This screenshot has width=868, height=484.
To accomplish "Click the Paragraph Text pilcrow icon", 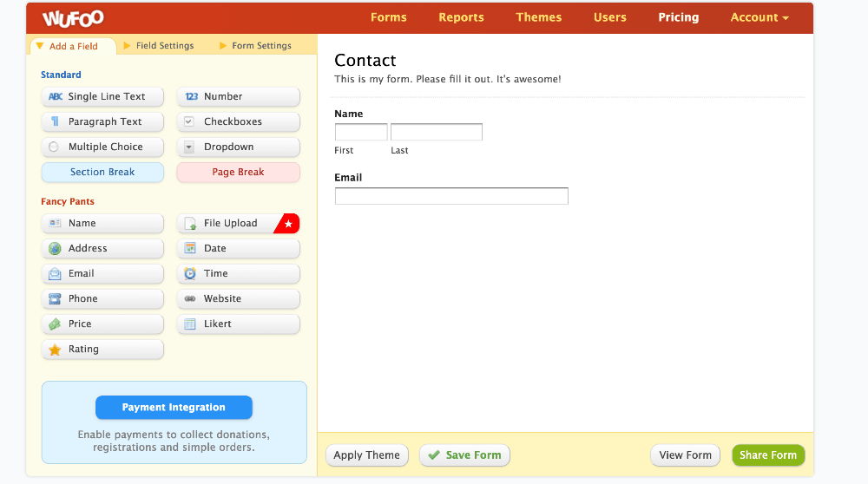I will 55,121.
